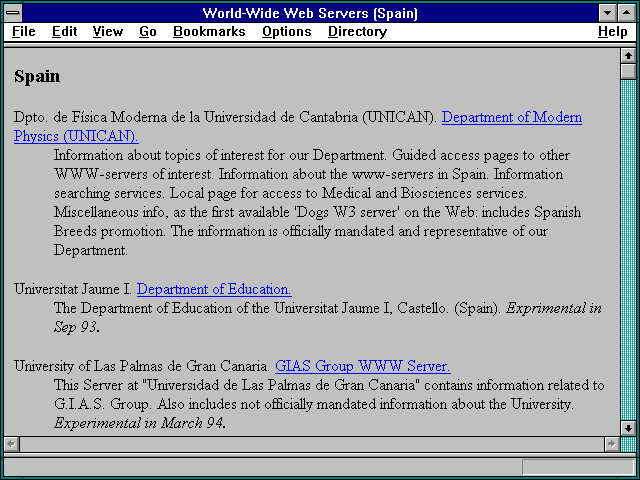Click the text 'Experimental in March 94.'
This screenshot has height=480, width=640.
click(x=140, y=423)
